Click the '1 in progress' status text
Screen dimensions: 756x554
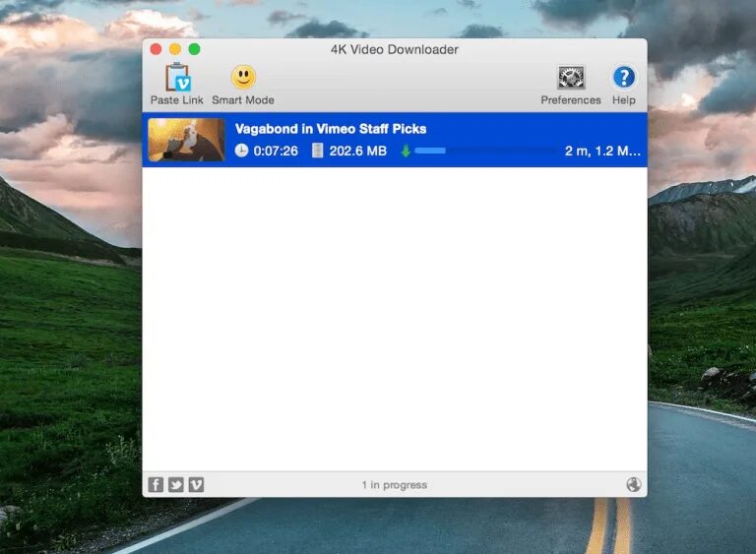point(395,485)
